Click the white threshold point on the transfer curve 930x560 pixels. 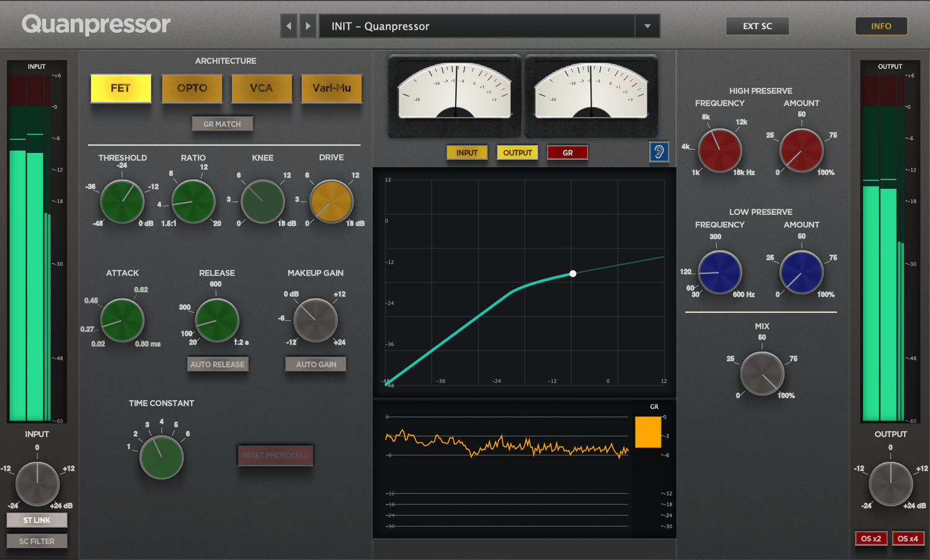click(573, 273)
